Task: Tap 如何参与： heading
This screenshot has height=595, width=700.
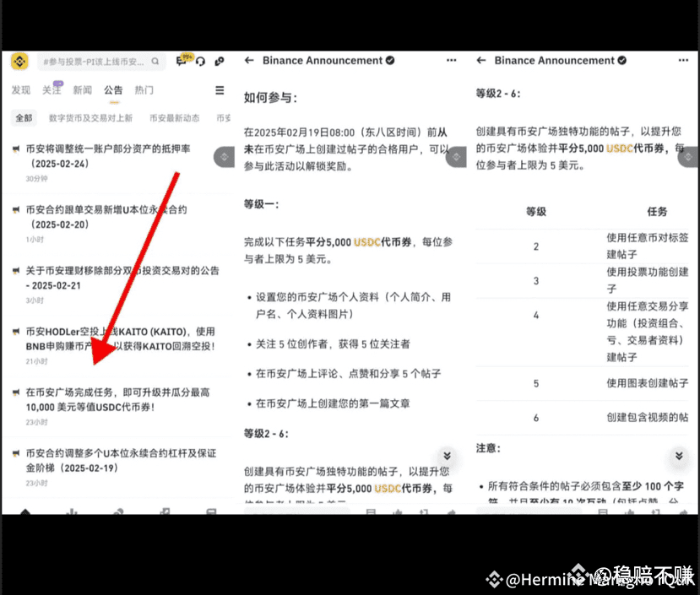Action: click(x=270, y=97)
